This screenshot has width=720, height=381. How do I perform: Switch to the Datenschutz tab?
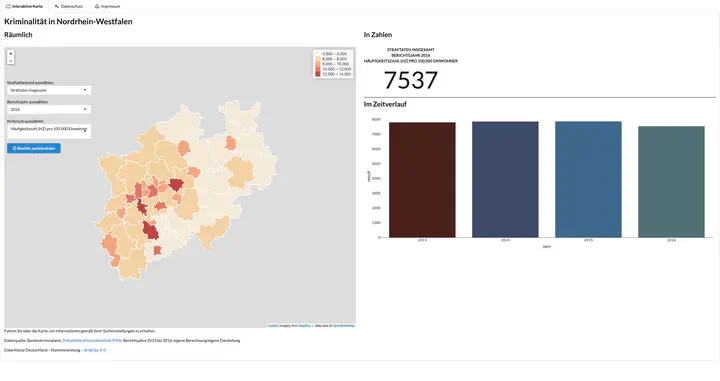[68, 6]
